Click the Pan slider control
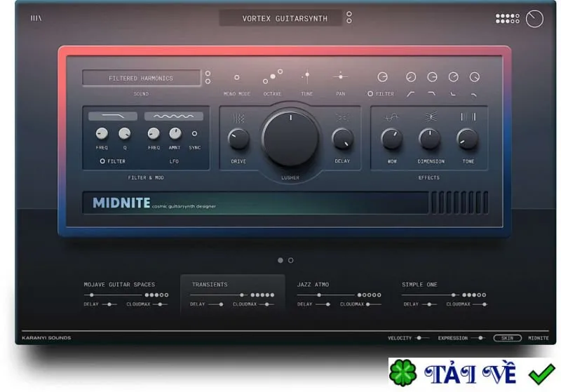561x392 pixels. [340, 76]
